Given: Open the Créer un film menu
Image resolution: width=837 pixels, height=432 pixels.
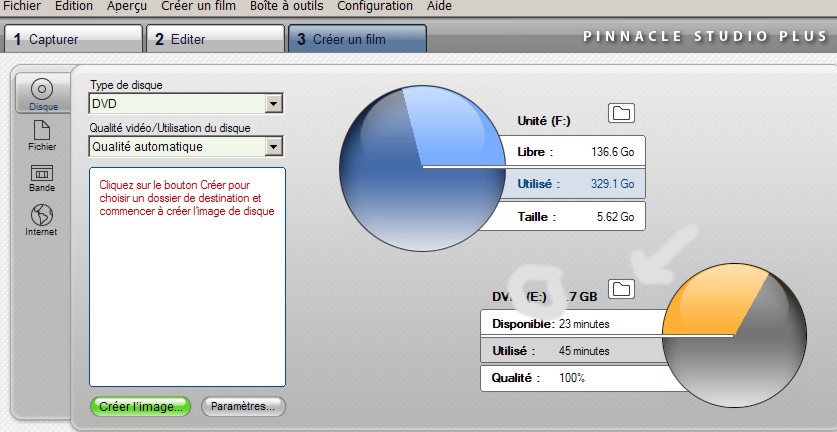Looking at the screenshot, I should 198,6.
